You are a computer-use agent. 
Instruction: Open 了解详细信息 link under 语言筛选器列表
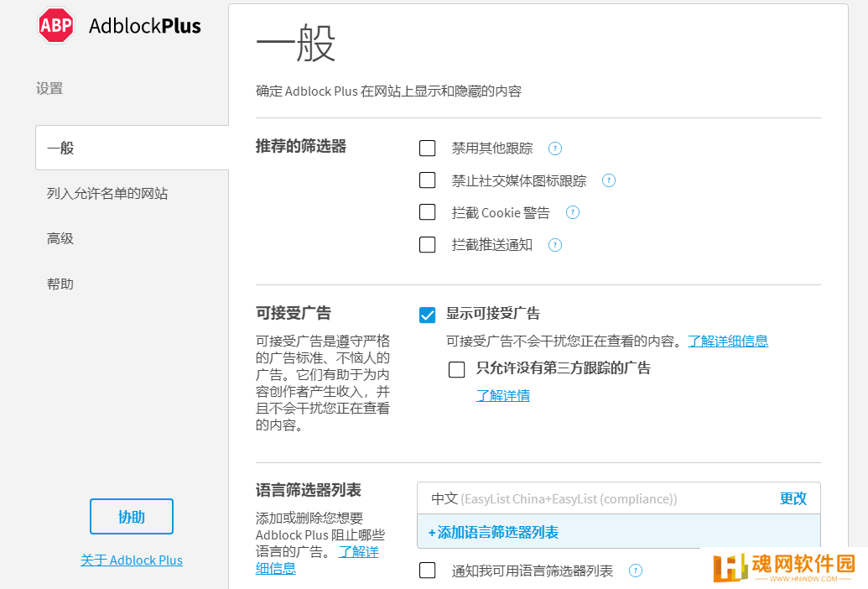[x=317, y=560]
